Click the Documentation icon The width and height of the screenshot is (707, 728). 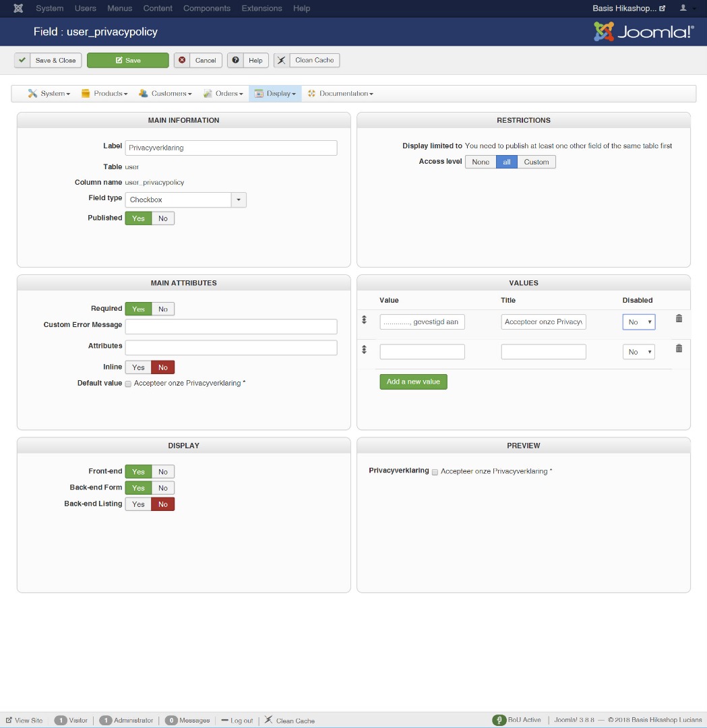click(311, 93)
